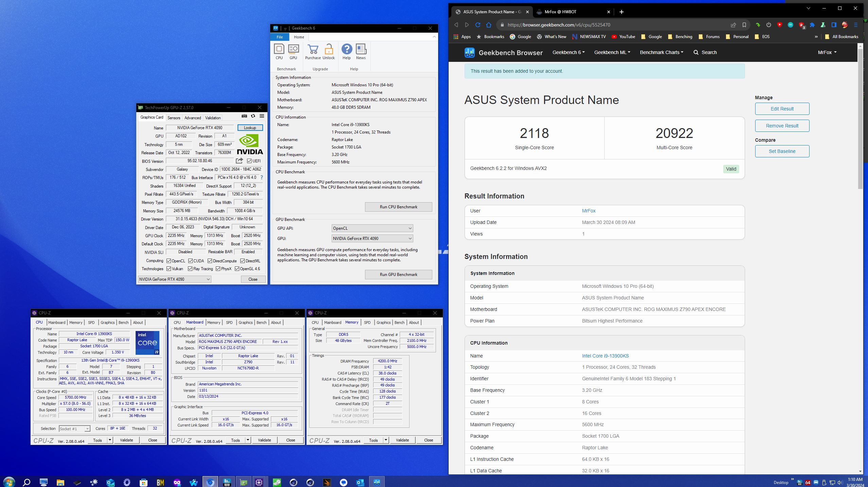Click Validate in CPU-Z Mainboard window
This screenshot has height=487, width=868.
pos(264,440)
